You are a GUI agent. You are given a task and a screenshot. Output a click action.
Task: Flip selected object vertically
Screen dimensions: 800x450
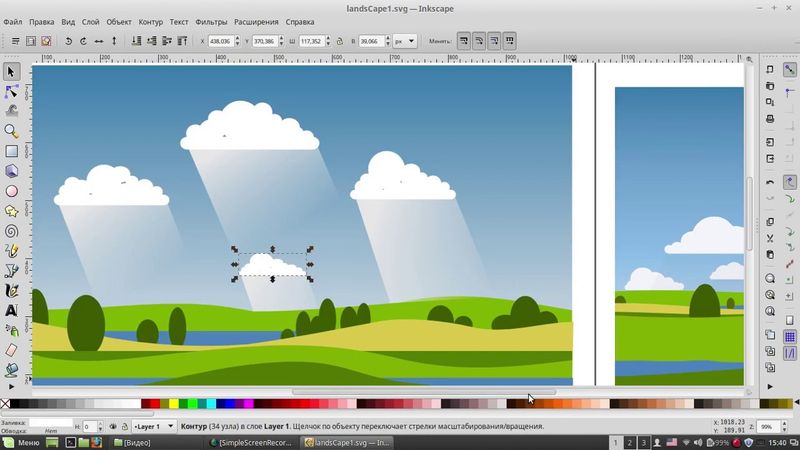coord(114,41)
